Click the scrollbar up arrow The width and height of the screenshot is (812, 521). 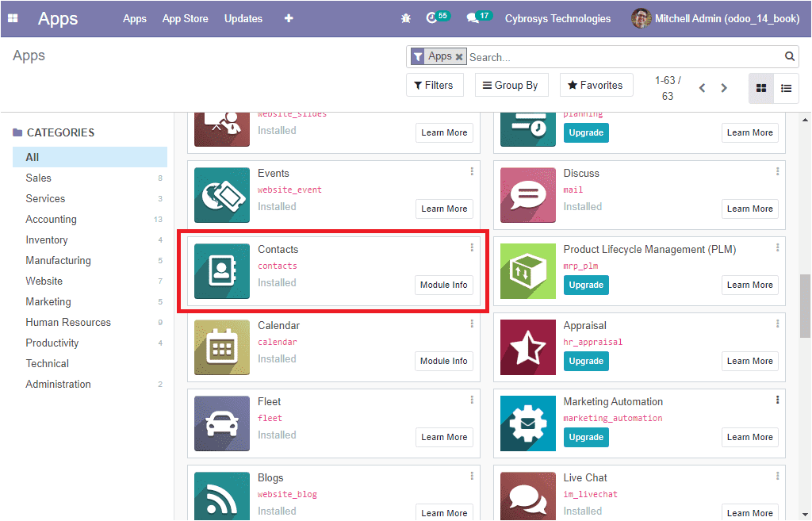[805, 120]
